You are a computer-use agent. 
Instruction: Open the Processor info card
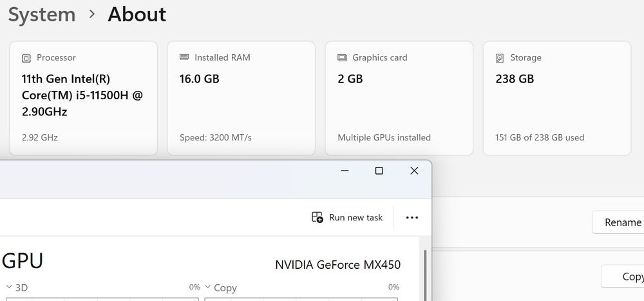point(83,98)
